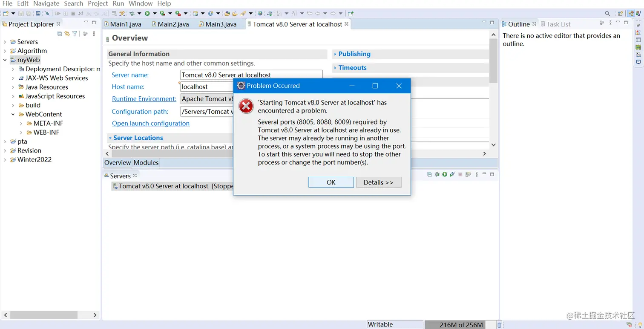Click the Open Web Browser globe icon

click(260, 14)
